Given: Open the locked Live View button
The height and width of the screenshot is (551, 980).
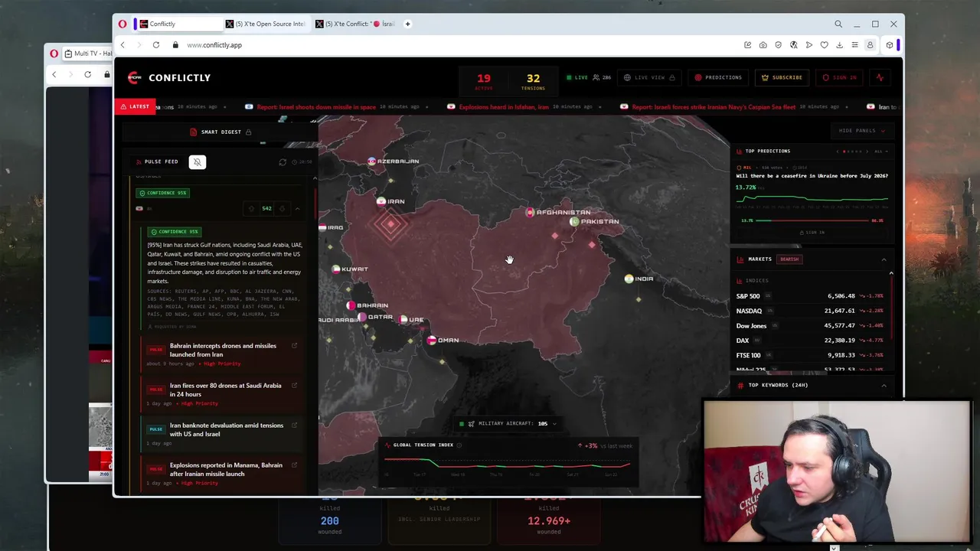Looking at the screenshot, I should 649,77.
